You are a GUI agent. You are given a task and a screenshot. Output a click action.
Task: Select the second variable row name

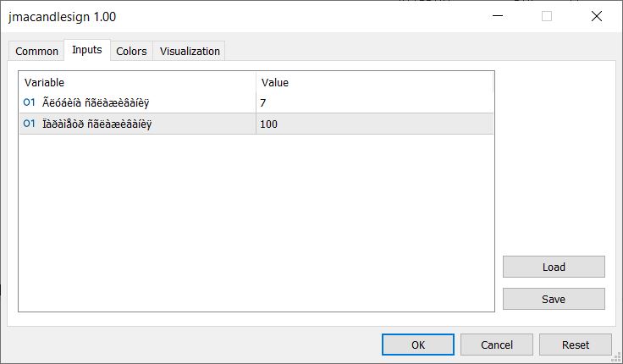pyautogui.click(x=102, y=124)
